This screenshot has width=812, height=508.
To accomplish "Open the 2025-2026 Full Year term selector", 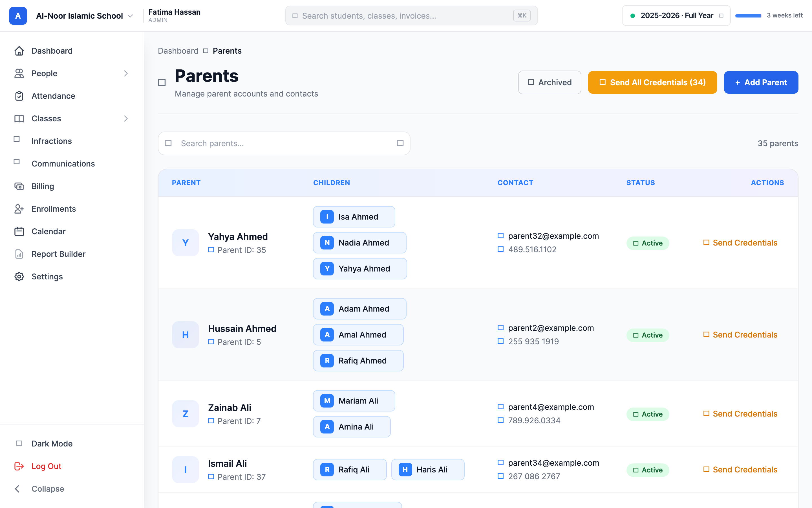I will click(676, 16).
